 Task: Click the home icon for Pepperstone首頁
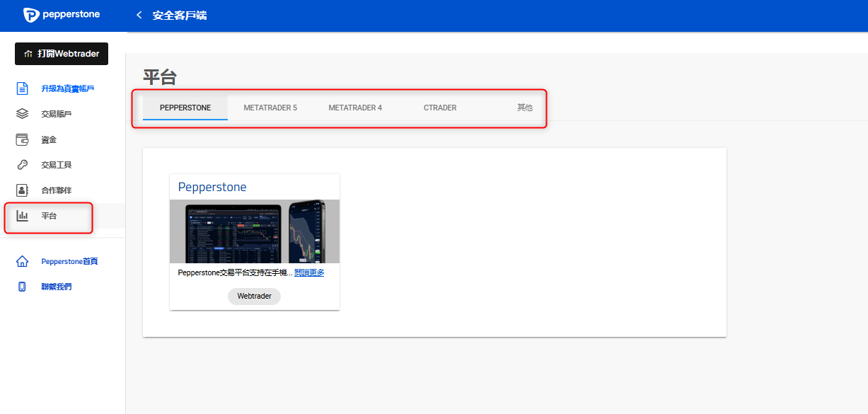pos(23,261)
